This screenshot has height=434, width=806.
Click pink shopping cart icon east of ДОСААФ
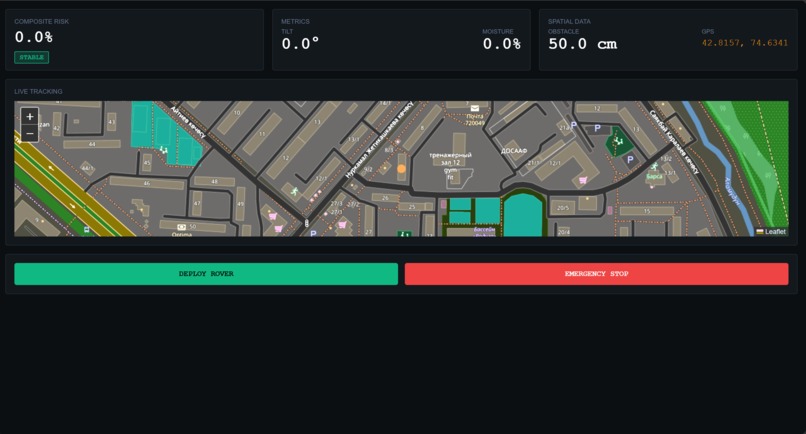pos(583,180)
